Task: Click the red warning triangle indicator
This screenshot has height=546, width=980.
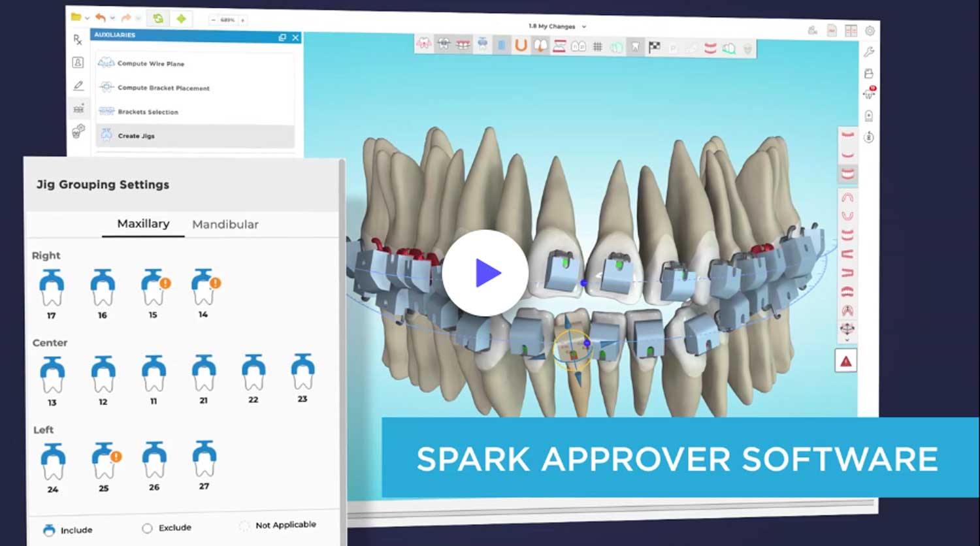Action: [x=846, y=361]
